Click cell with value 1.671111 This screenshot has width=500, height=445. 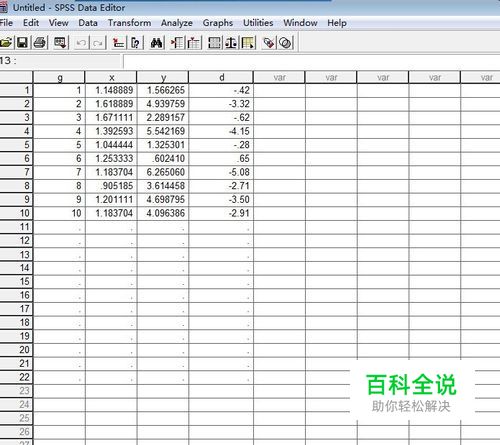coord(111,117)
